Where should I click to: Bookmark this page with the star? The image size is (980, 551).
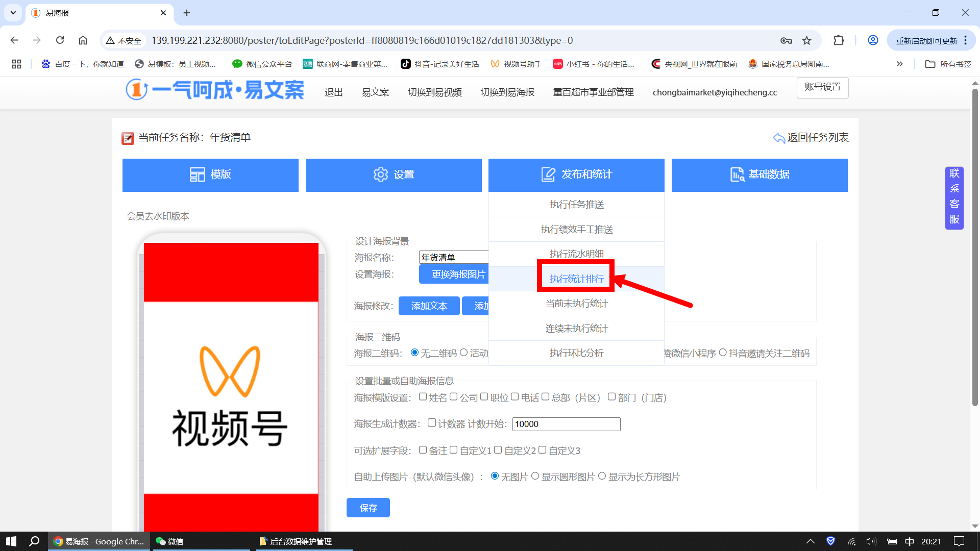[x=806, y=40]
